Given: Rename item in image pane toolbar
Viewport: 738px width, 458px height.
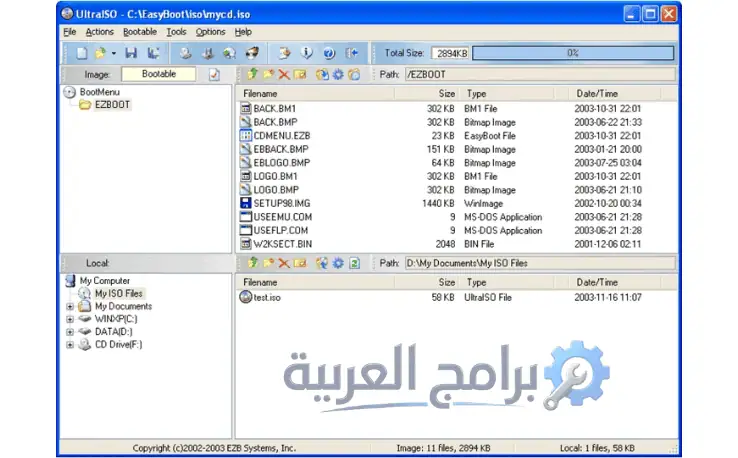Looking at the screenshot, I should 300,74.
